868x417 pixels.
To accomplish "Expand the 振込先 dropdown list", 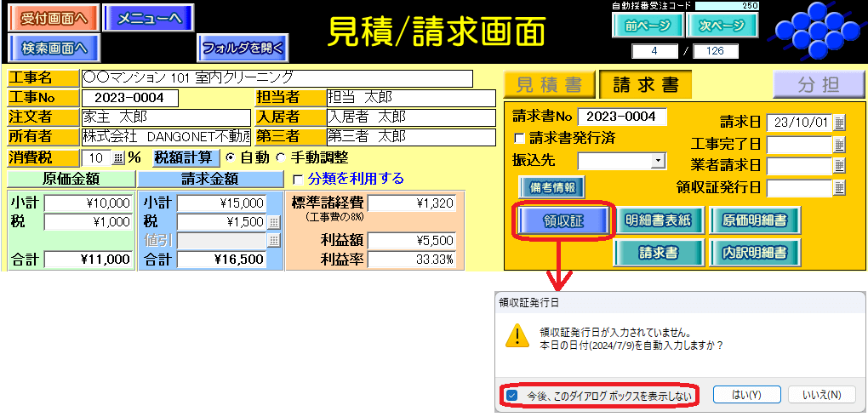I will 657,161.
